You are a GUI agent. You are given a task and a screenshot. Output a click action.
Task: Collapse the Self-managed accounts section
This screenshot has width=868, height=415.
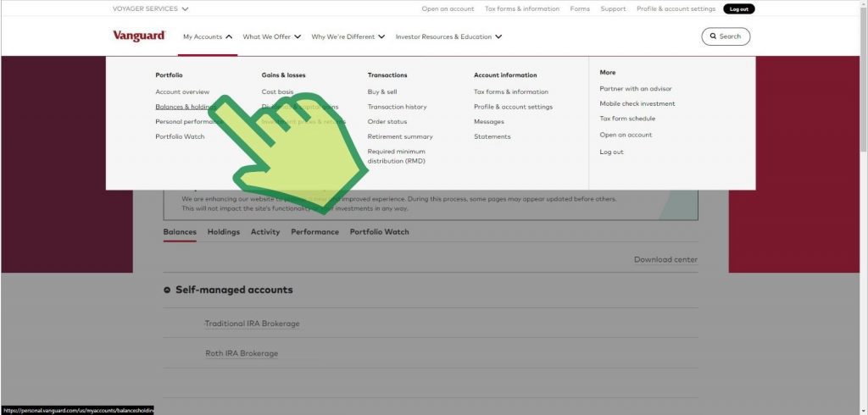(x=167, y=290)
